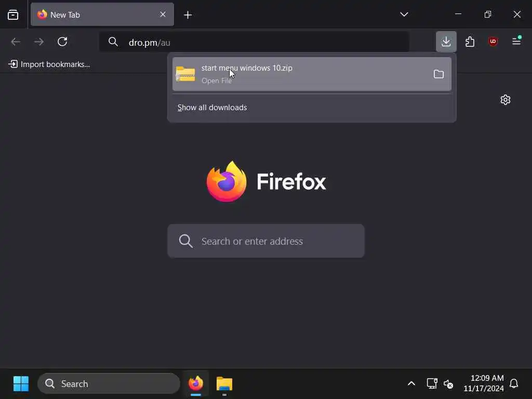Screen dimensions: 532x399
Task: Go forward one page
Action: pos(39,42)
